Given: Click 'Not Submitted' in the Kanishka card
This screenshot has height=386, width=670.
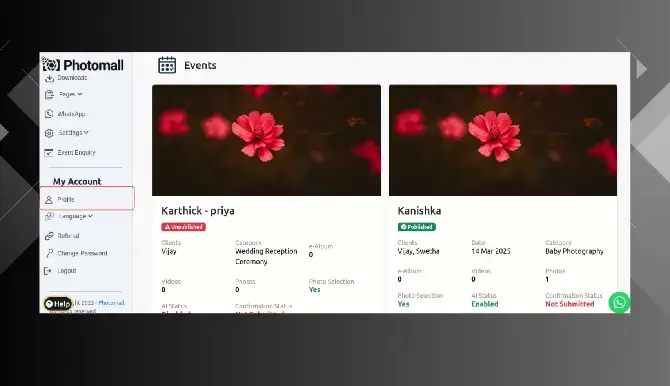Looking at the screenshot, I should [x=570, y=304].
